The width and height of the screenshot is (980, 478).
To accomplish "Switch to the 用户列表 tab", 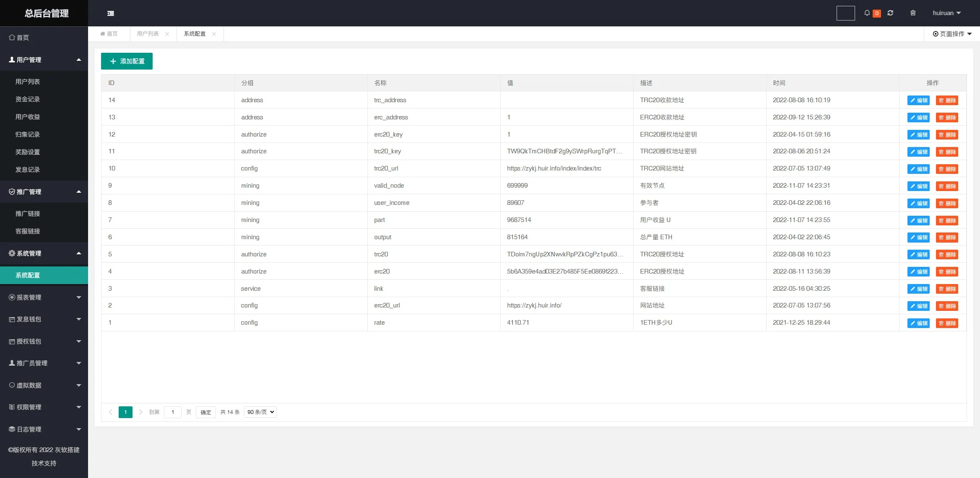I will pos(148,34).
